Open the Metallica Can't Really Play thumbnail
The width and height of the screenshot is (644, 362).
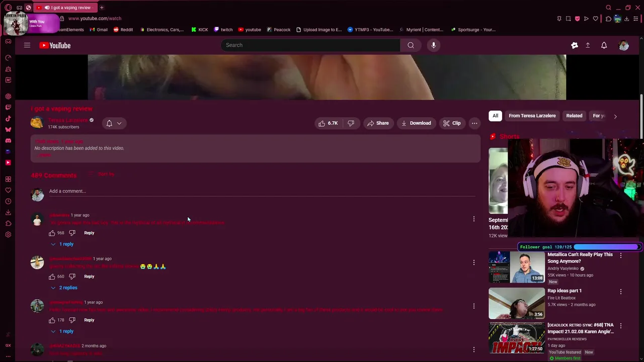(516, 267)
